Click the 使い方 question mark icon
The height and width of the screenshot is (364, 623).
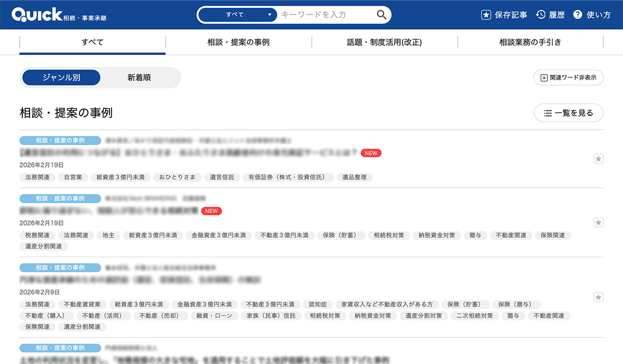coord(577,14)
